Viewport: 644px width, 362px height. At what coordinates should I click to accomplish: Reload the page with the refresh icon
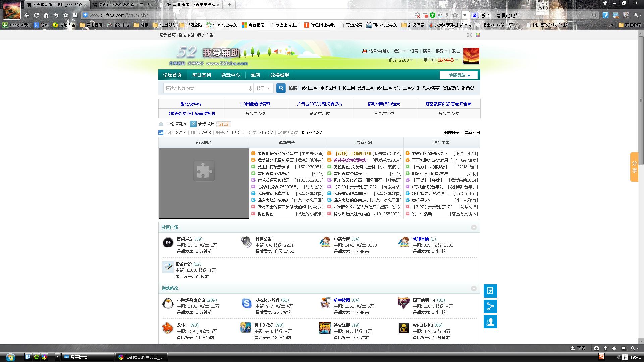click(x=36, y=15)
